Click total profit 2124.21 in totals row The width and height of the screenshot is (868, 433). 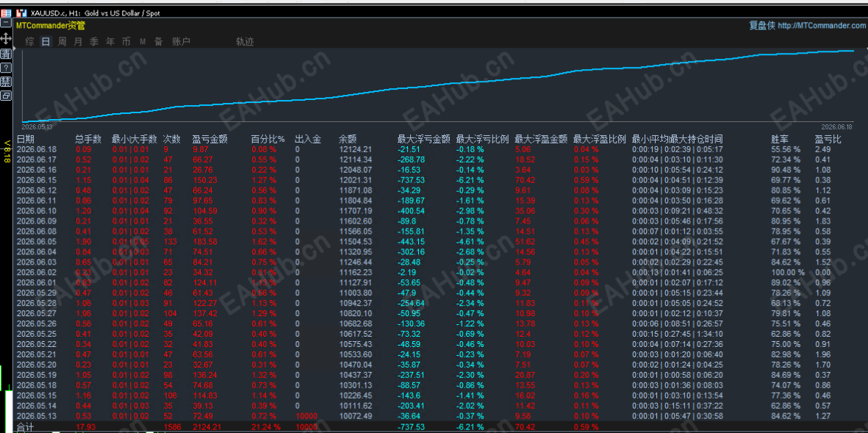click(207, 427)
